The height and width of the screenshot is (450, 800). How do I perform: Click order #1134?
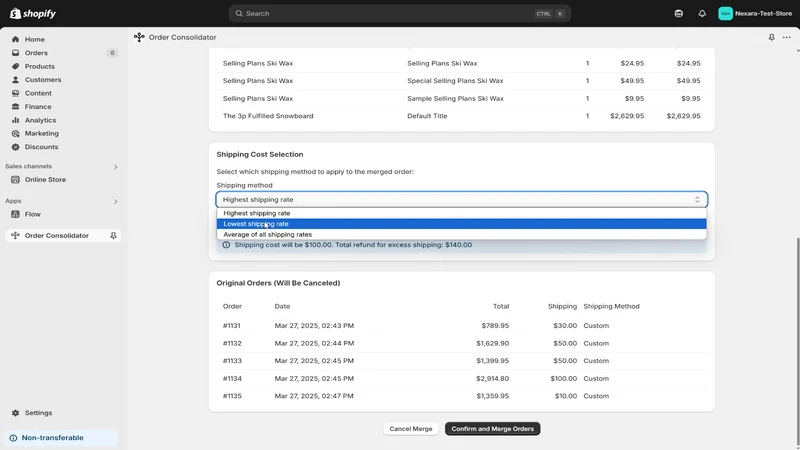tap(232, 379)
